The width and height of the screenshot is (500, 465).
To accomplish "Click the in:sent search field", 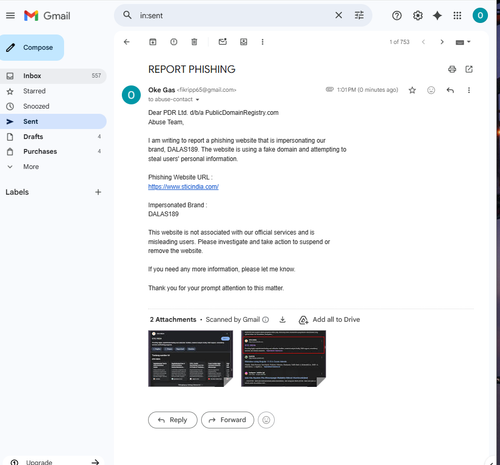I will 233,15.
